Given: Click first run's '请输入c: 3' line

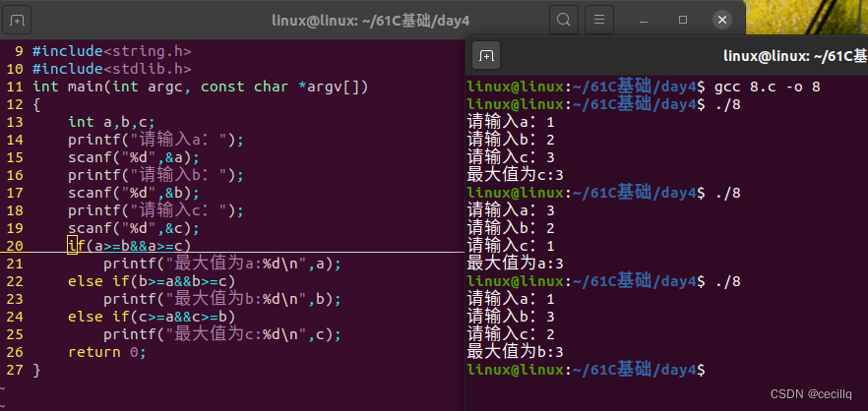Looking at the screenshot, I should pos(511,157).
